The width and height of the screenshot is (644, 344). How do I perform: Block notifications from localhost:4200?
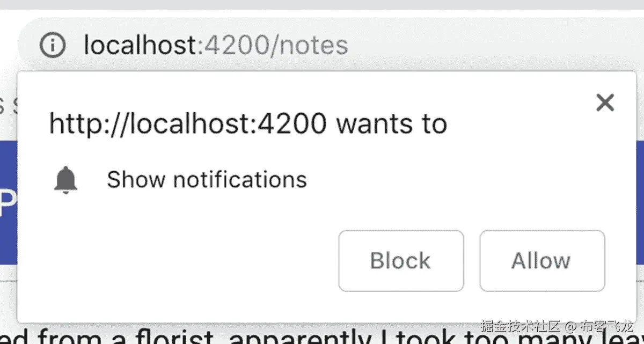(x=401, y=261)
